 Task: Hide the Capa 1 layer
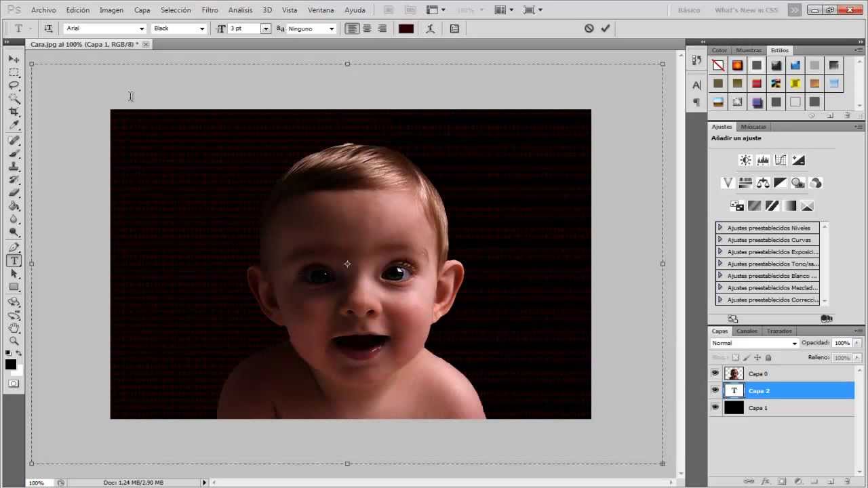(715, 407)
